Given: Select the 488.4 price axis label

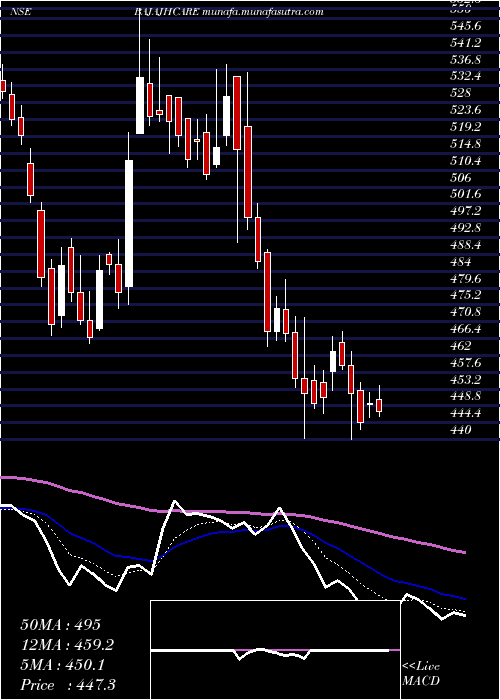Looking at the screenshot, I should pyautogui.click(x=465, y=245).
